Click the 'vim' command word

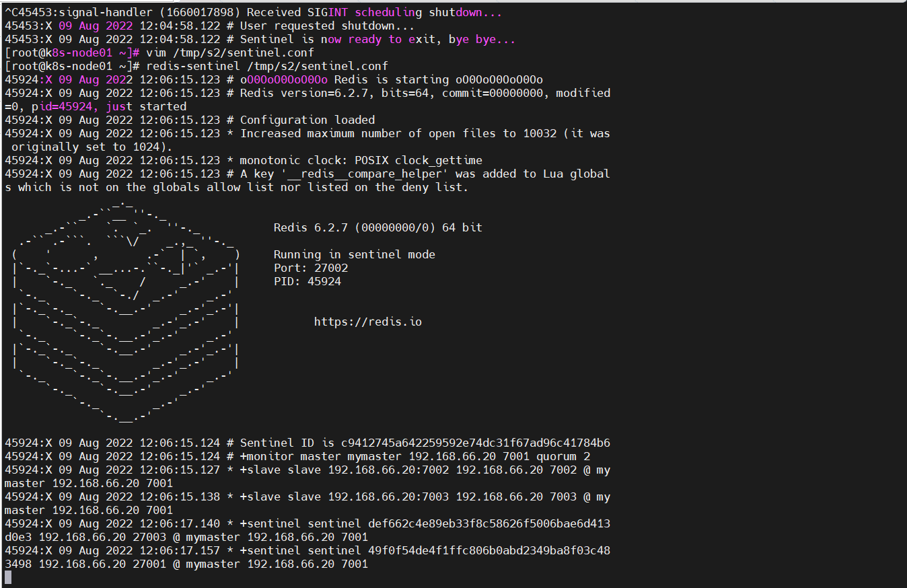pyautogui.click(x=156, y=52)
